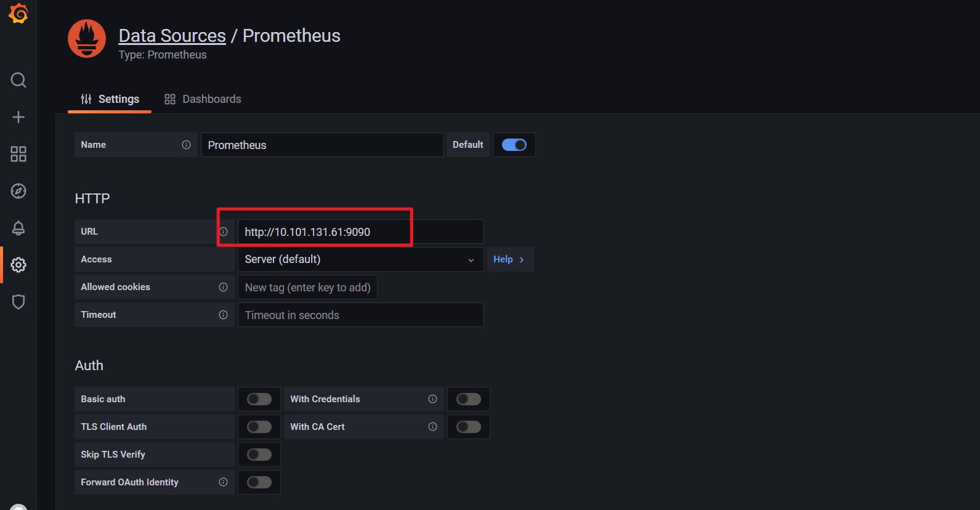
Task: Enable the Basic auth toggle
Action: coord(259,399)
